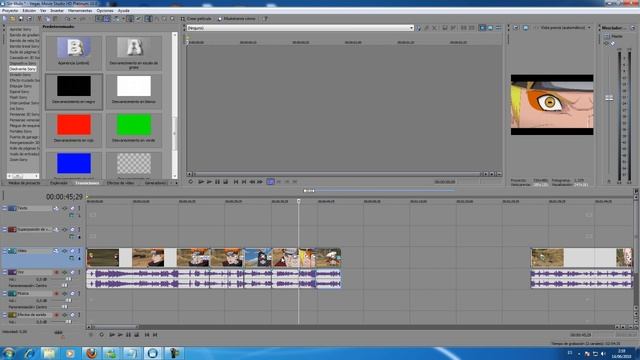The image size is (640, 360).
Task: Click the New project toolbar icon
Action: pyautogui.click(x=4, y=19)
